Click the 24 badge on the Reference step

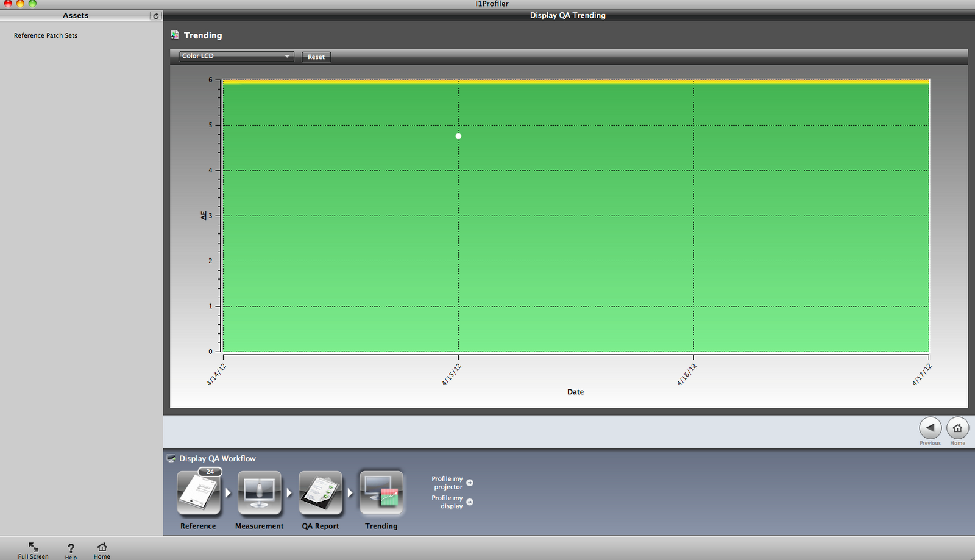pyautogui.click(x=210, y=472)
